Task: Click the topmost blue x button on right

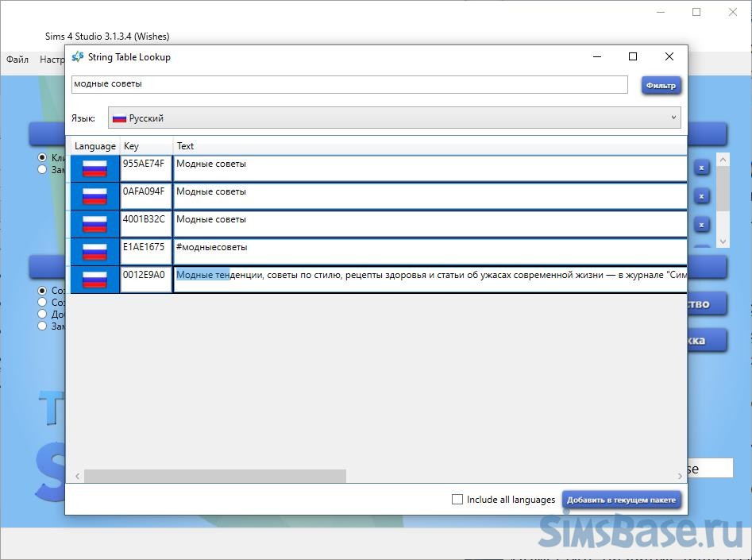Action: click(x=701, y=168)
